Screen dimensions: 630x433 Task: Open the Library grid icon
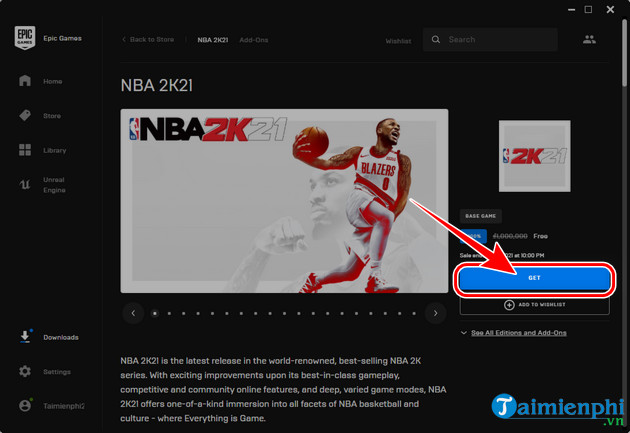click(25, 150)
